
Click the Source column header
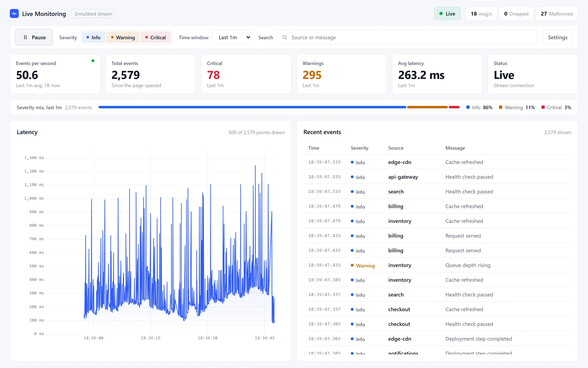(396, 148)
